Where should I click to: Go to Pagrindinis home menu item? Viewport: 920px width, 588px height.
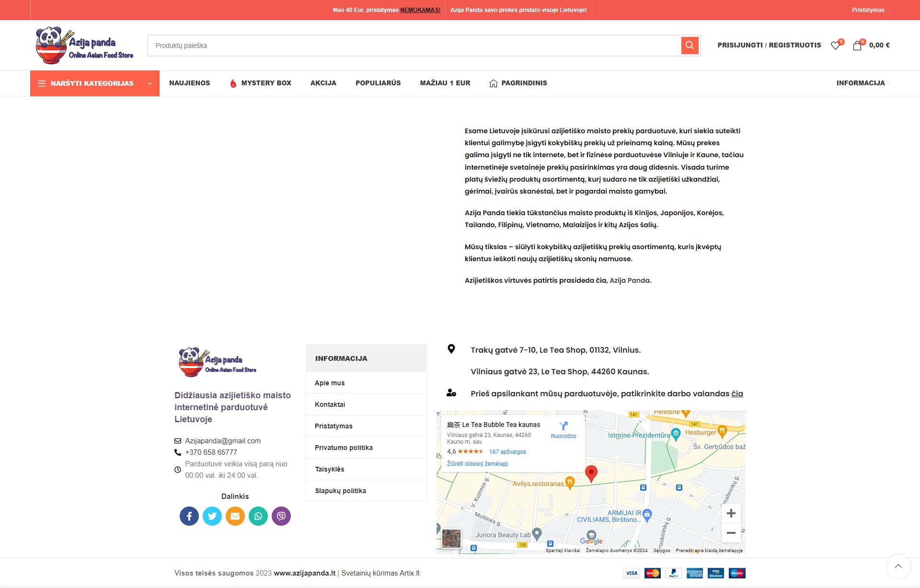click(x=518, y=83)
